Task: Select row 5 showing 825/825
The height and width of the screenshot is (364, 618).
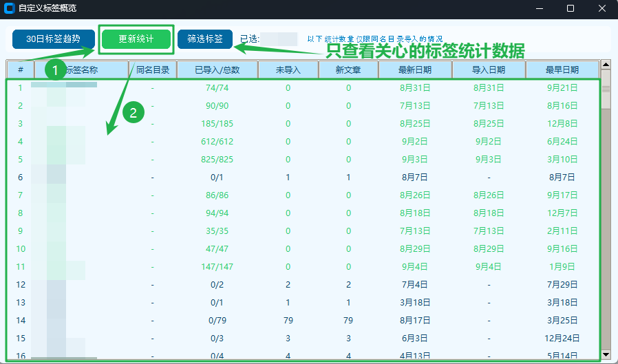Action: point(303,159)
